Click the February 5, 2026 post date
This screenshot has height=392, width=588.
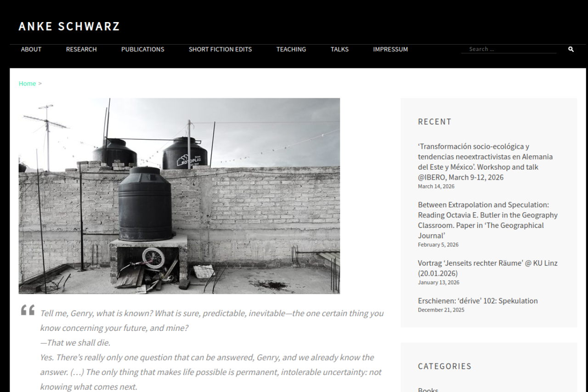pos(438,244)
